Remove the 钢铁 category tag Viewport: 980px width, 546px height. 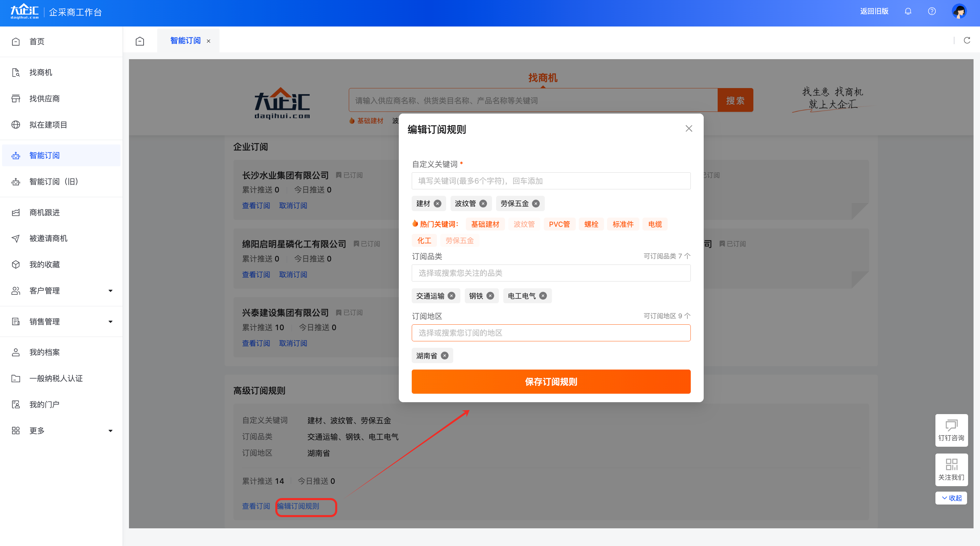(490, 296)
